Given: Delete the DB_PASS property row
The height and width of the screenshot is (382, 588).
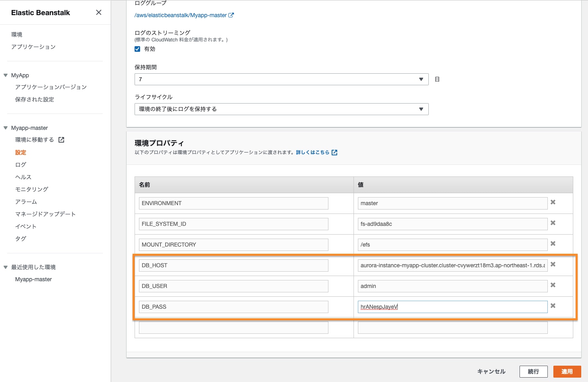Looking at the screenshot, I should pyautogui.click(x=553, y=306).
